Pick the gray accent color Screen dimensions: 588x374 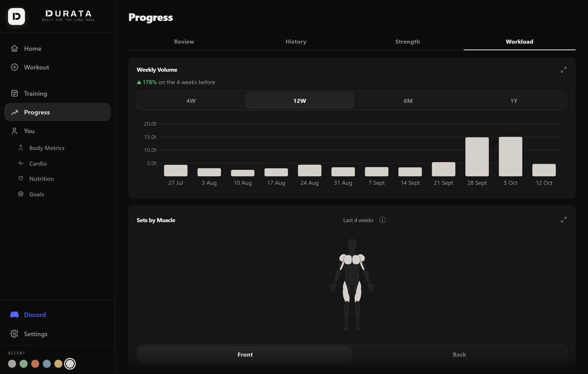pos(12,364)
